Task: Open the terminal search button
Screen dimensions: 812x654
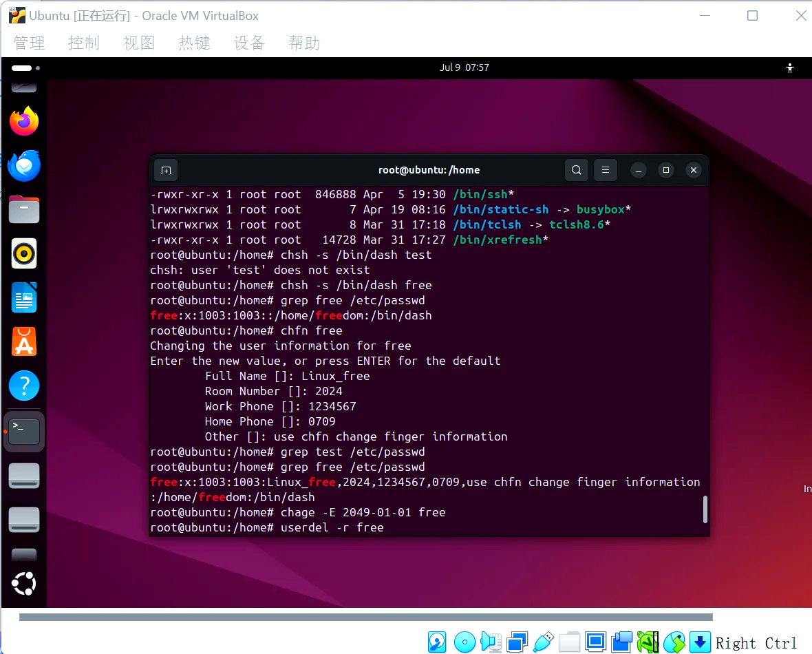Action: [577, 170]
